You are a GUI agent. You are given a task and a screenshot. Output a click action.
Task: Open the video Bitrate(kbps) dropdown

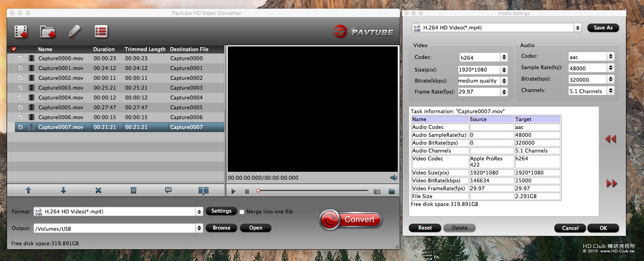click(504, 81)
